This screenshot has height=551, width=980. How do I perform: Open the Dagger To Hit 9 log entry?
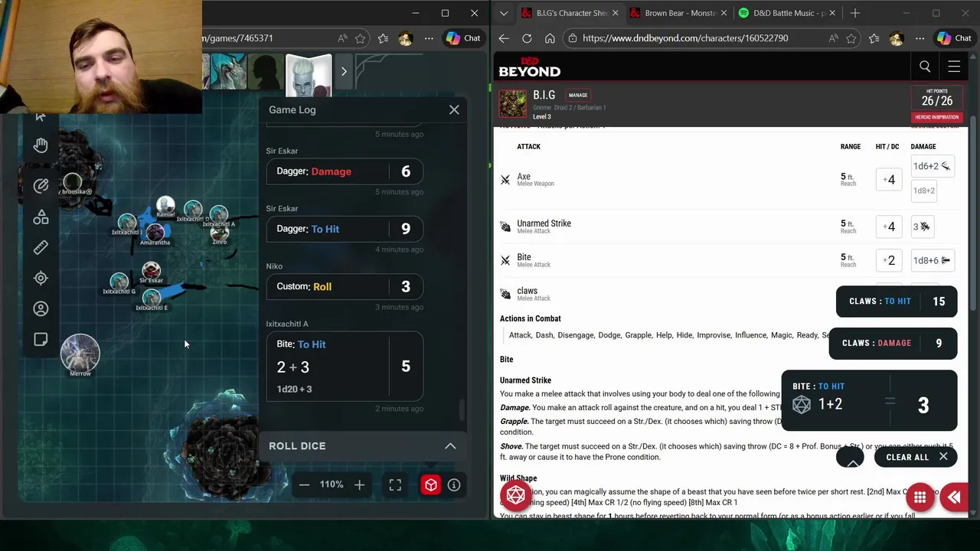click(x=345, y=229)
